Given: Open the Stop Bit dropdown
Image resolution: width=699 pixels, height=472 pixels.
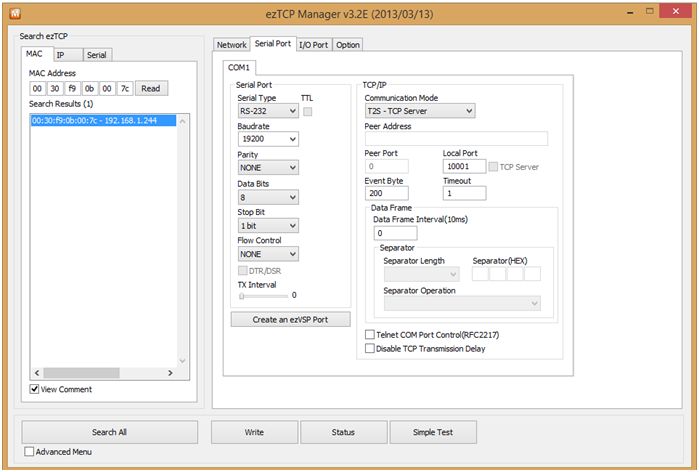Looking at the screenshot, I should [268, 226].
